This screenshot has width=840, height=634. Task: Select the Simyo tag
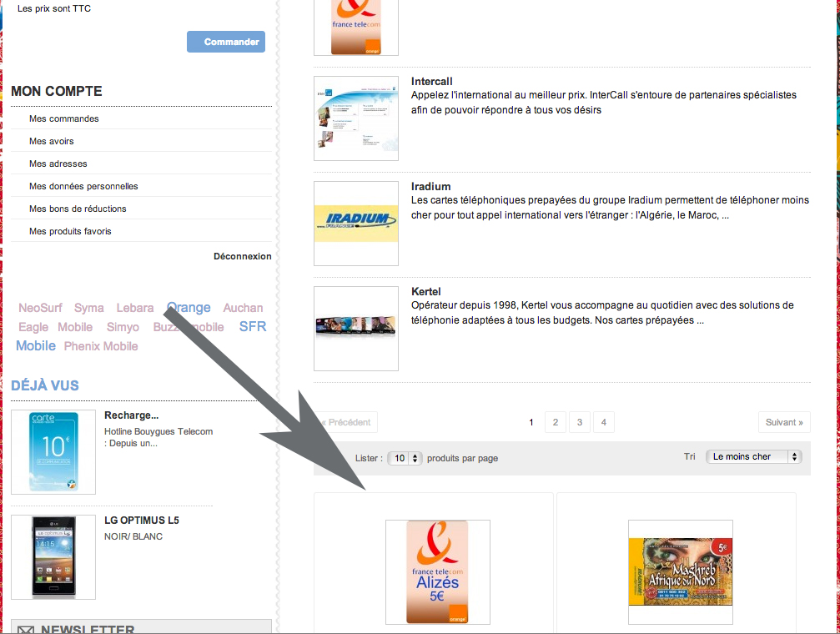[123, 327]
